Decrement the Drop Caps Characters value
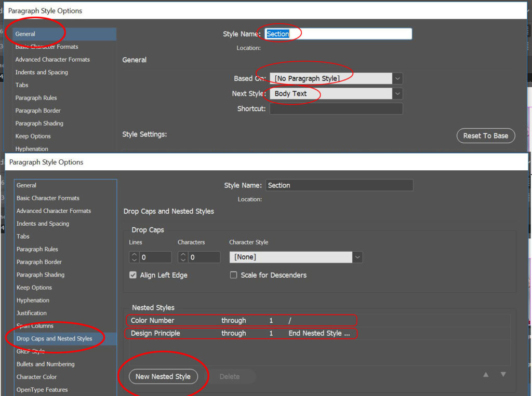The image size is (532, 396). point(183,260)
